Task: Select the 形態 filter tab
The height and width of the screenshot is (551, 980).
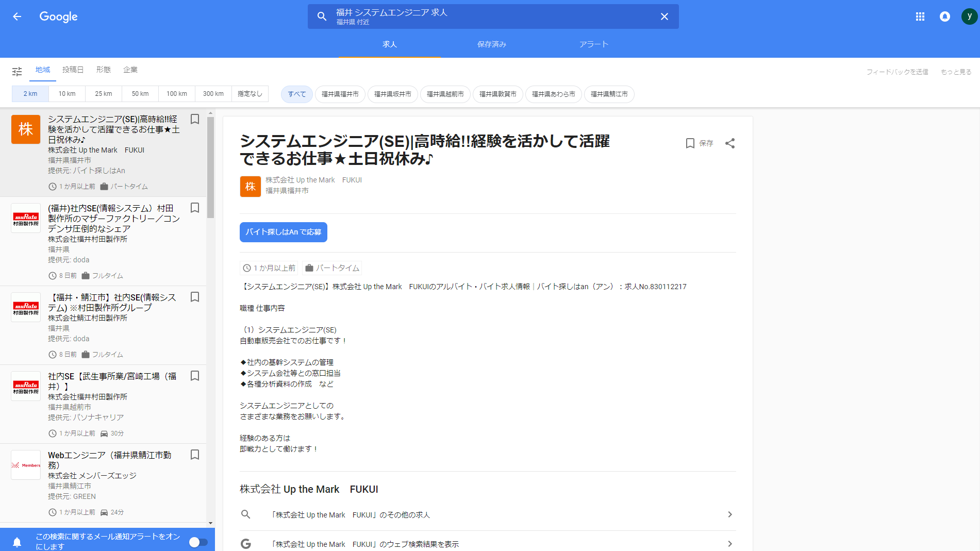Action: point(103,70)
